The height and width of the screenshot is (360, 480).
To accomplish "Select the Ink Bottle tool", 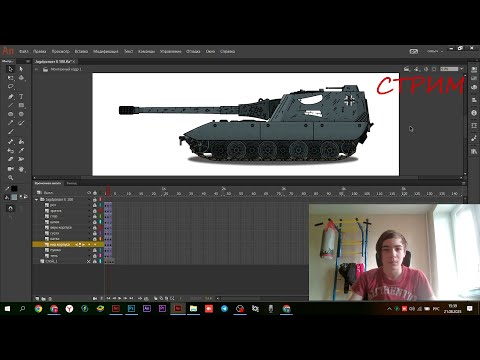I will pos(11,151).
